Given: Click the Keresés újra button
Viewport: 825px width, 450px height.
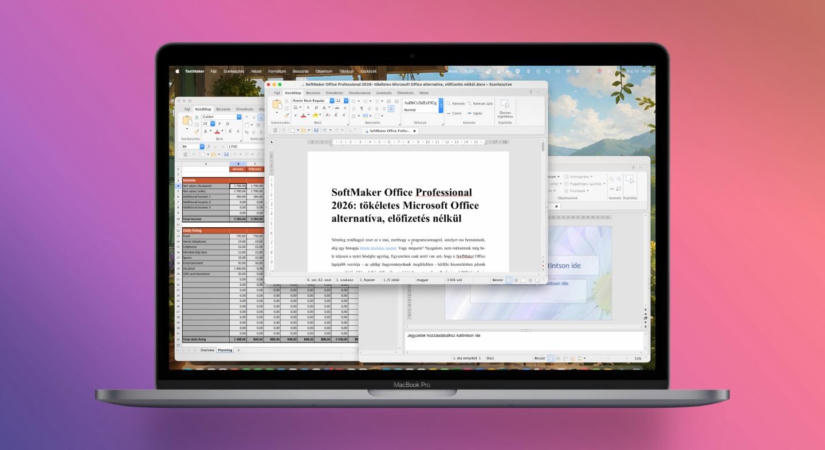Looking at the screenshot, I should point(482,103).
